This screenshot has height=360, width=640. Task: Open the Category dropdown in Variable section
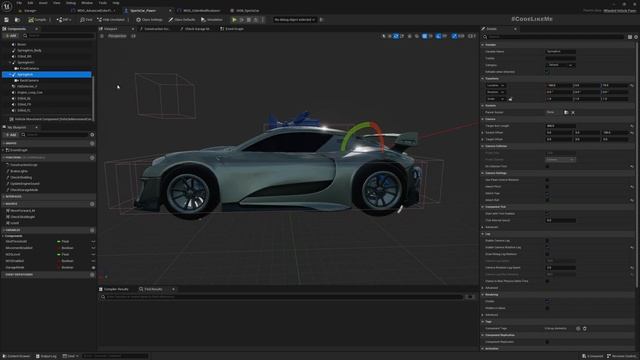(x=560, y=65)
